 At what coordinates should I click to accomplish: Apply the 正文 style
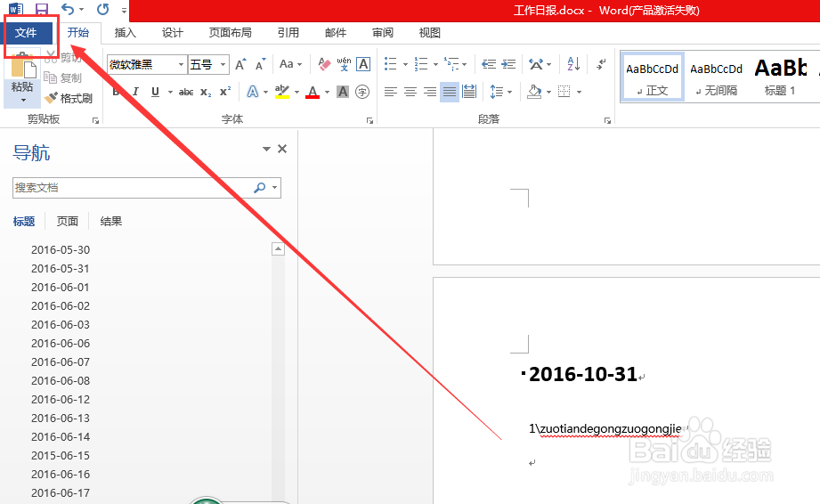tap(652, 77)
